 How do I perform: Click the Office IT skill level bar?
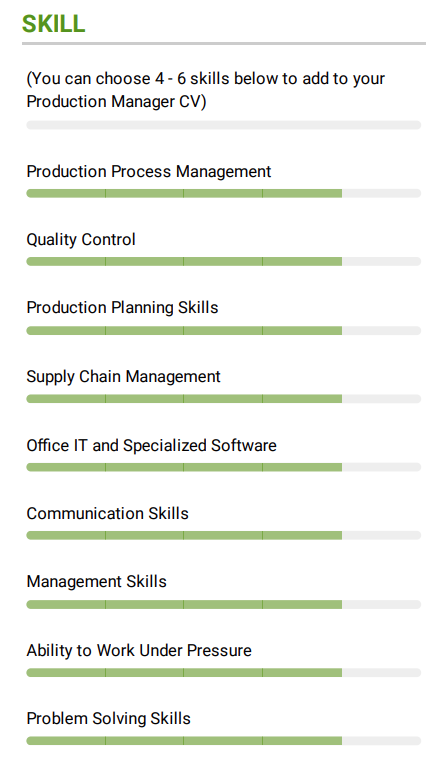pos(223,467)
